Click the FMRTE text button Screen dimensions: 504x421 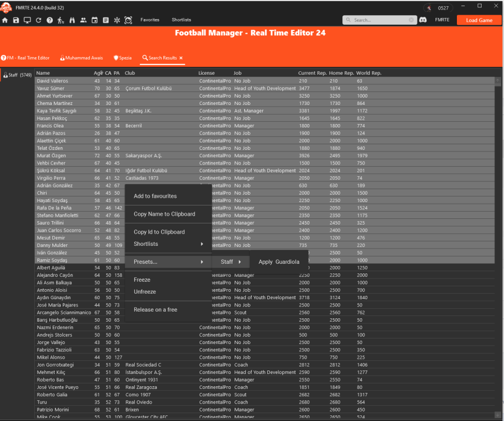click(442, 20)
